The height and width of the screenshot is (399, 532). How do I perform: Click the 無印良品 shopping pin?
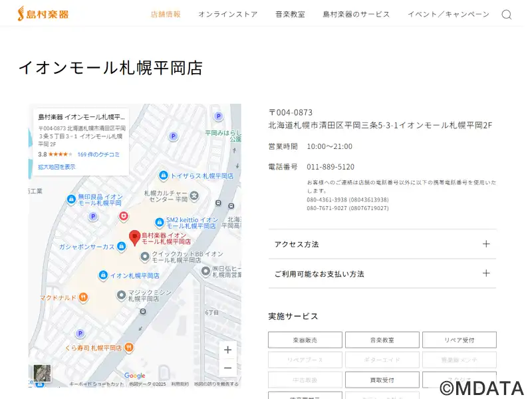71,199
